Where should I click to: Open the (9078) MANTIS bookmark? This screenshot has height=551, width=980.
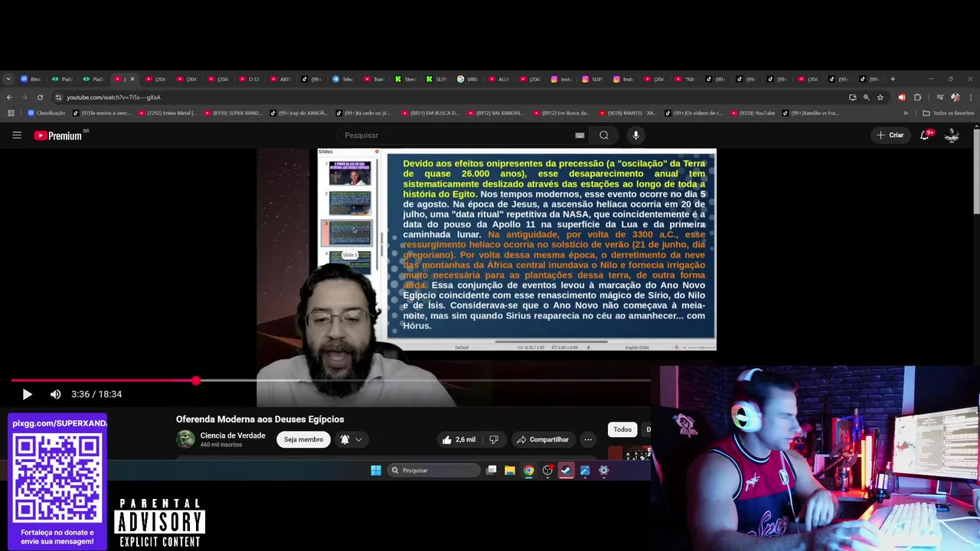[628, 112]
